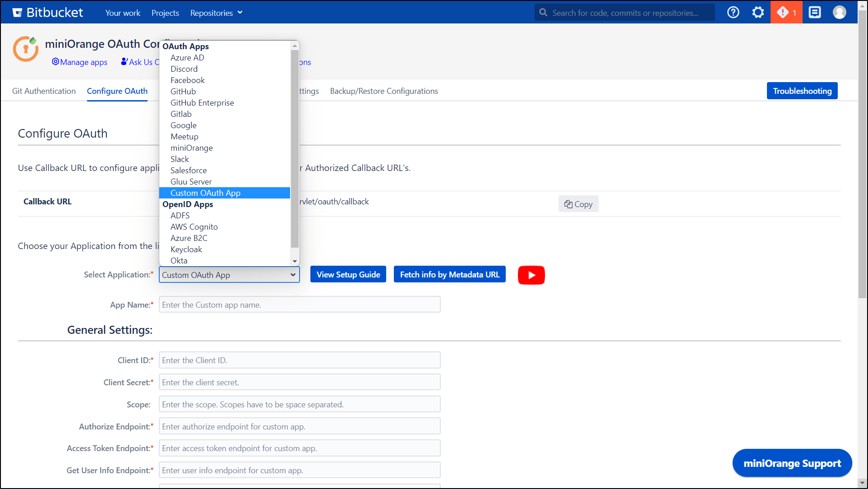Open the help question mark icon

(x=733, y=12)
